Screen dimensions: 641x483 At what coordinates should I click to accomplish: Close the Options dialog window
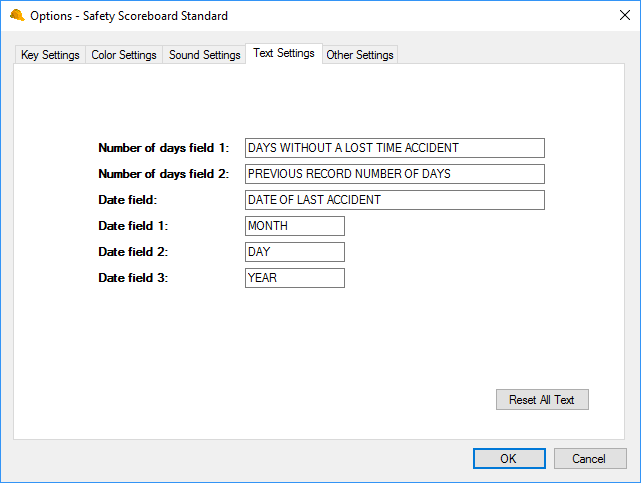pos(617,16)
